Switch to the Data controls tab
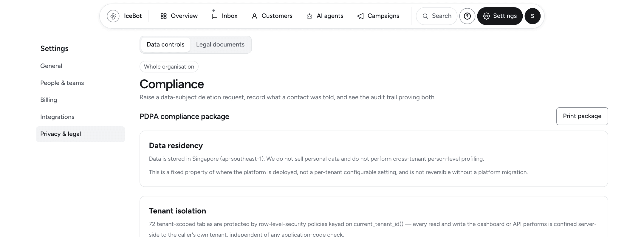The image size is (644, 237). point(165,45)
